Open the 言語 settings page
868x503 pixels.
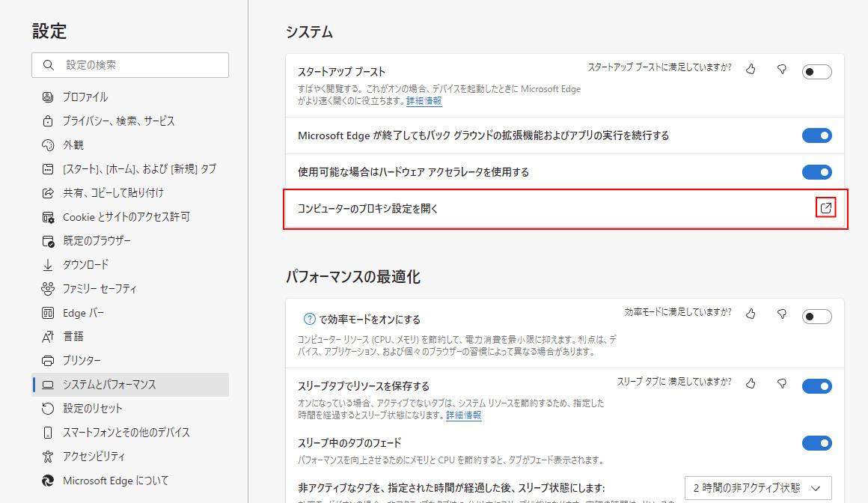click(x=130, y=337)
